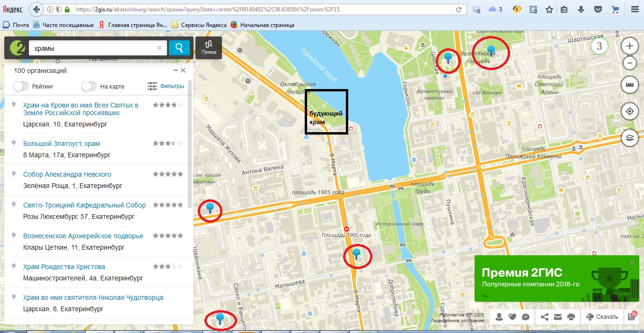Zoom in the map with plus button

[629, 46]
